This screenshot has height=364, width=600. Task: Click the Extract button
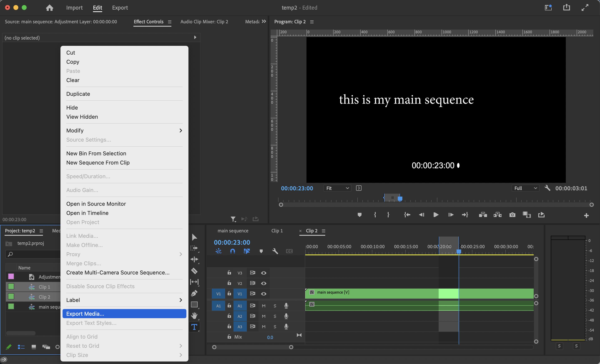point(497,215)
